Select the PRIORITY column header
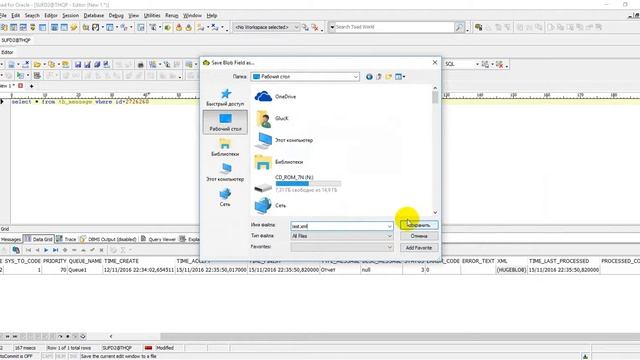Screen dimensions: 640x360 (x=54, y=261)
